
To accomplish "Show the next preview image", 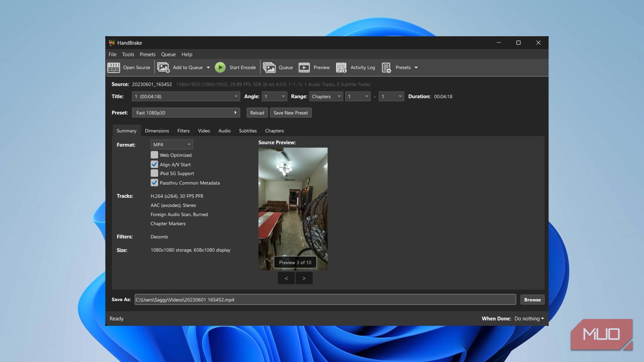I will coord(304,278).
